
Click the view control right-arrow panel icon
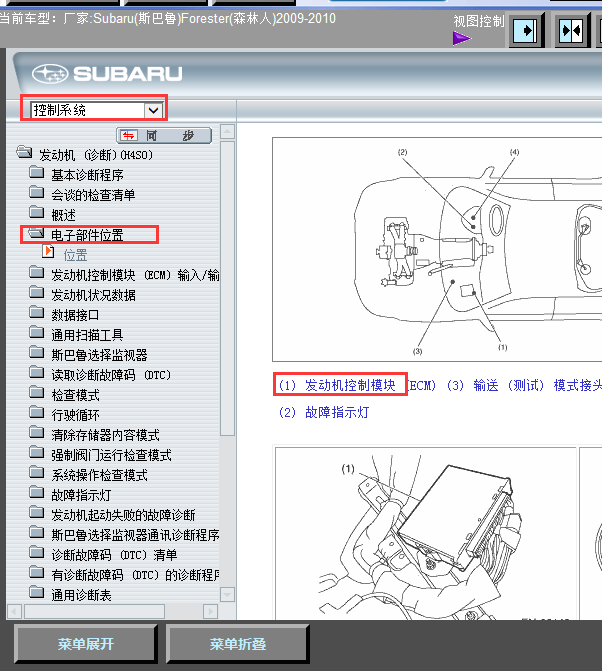526,30
